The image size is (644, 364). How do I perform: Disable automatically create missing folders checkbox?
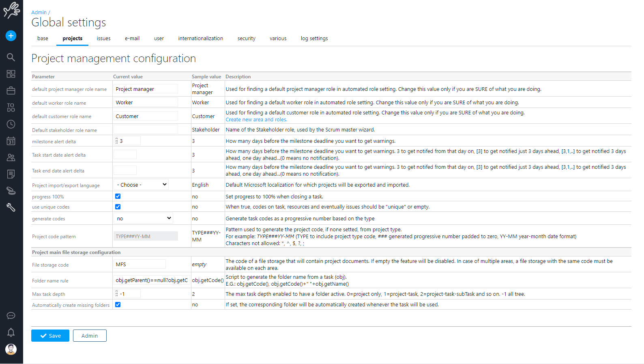tap(118, 305)
